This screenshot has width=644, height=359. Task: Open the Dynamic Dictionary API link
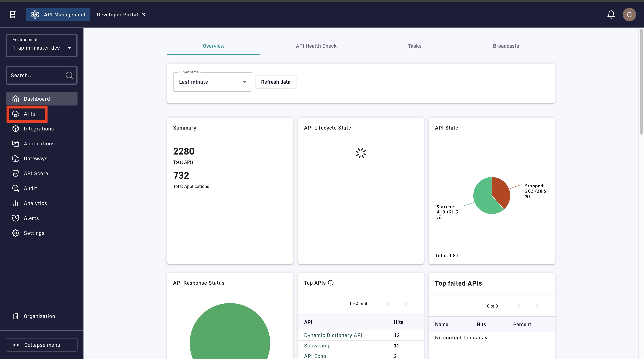pyautogui.click(x=333, y=335)
